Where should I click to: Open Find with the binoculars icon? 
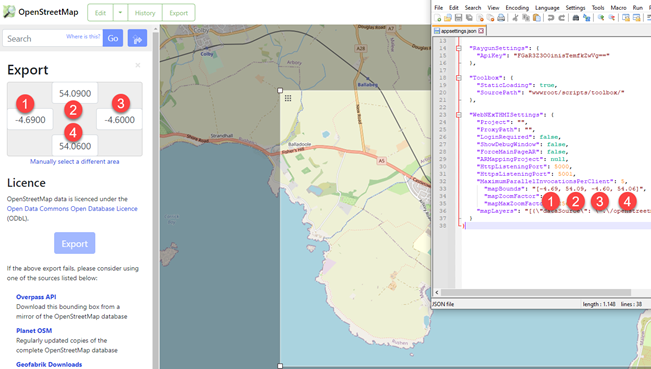tap(575, 18)
